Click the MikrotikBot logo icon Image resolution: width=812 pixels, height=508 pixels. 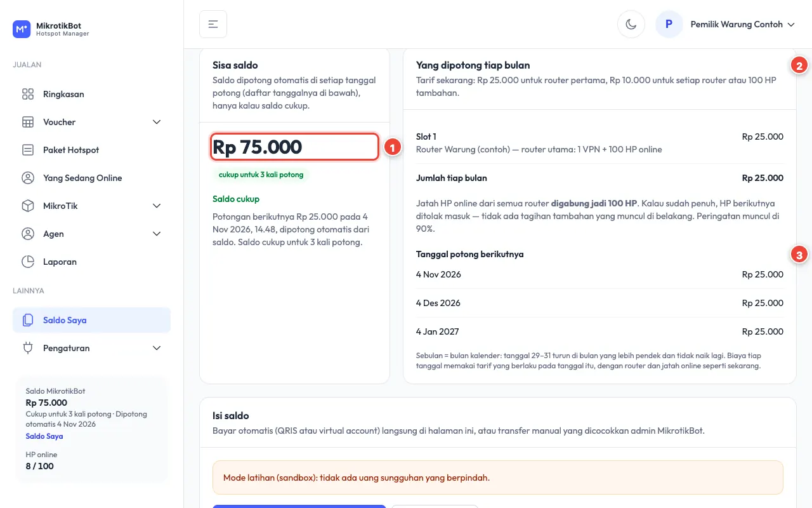pos(22,29)
